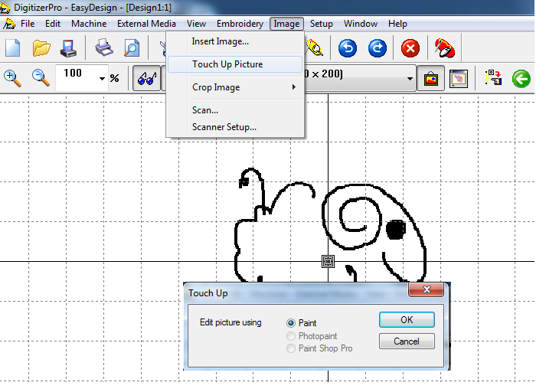Zoom out with the minus magnifier
Viewport: 559px width, 392px height.
pos(41,78)
